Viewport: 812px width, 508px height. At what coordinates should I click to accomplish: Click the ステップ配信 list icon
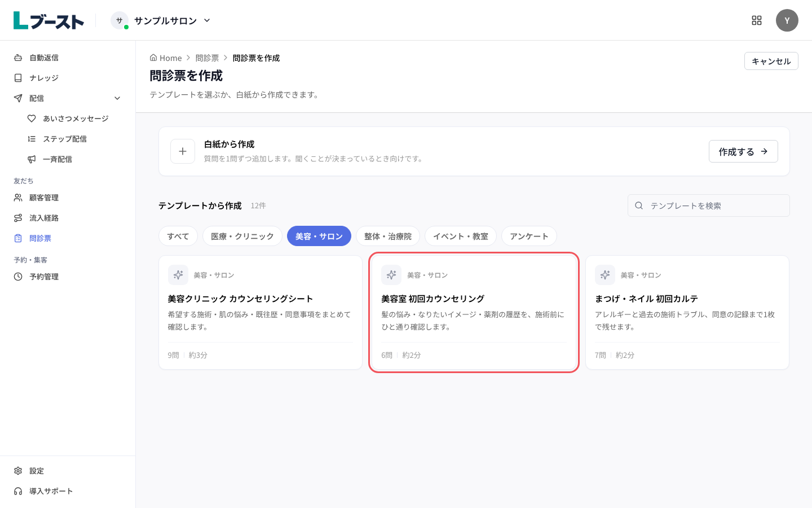[x=32, y=139]
